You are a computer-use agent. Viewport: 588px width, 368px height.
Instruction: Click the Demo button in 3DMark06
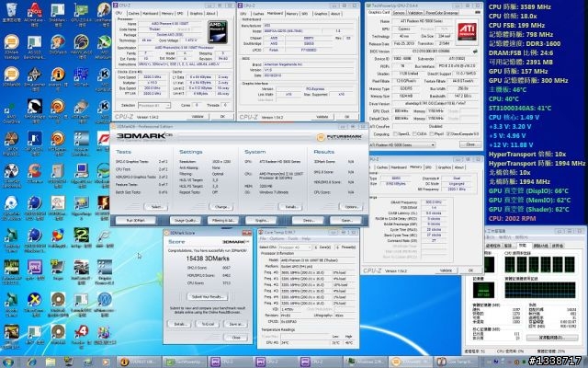(x=308, y=221)
